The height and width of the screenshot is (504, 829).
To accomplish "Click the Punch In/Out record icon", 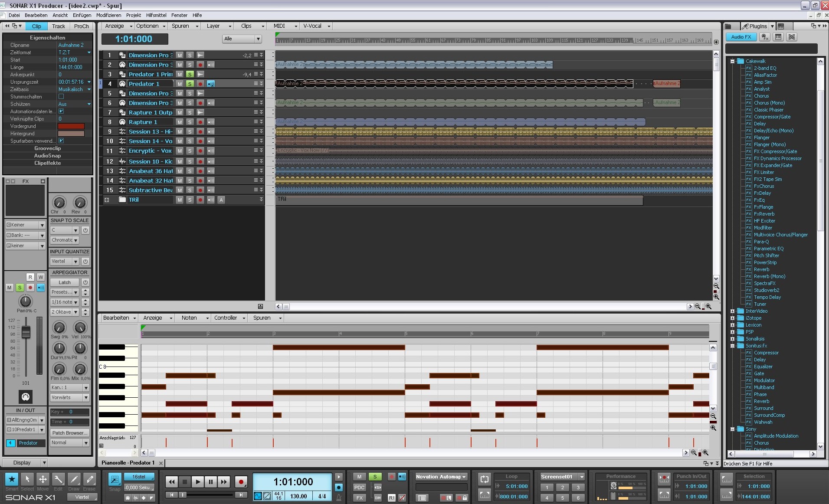I will (x=664, y=479).
